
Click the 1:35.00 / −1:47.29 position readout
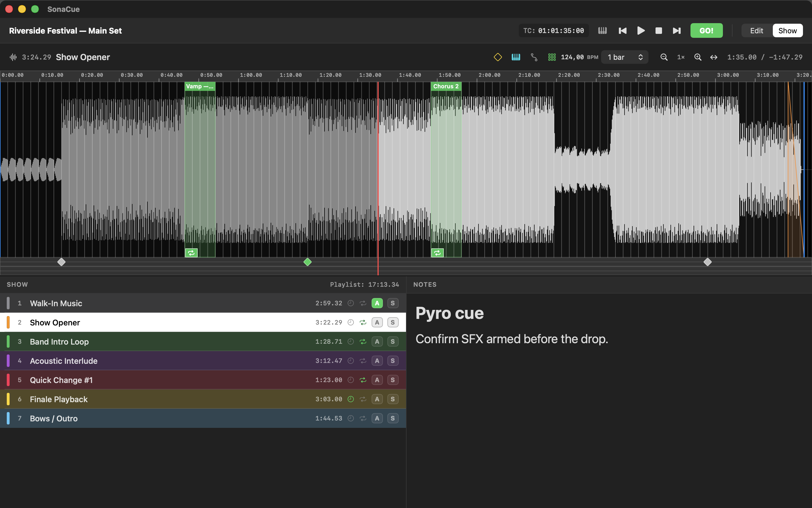[765, 57]
